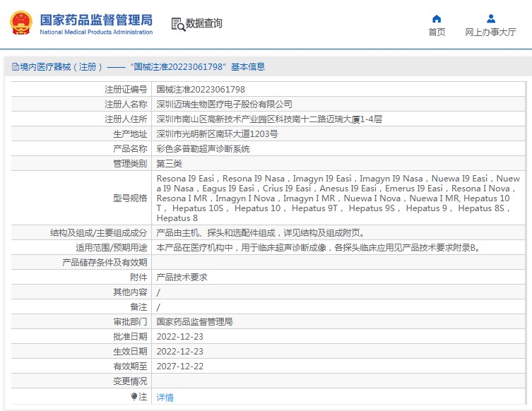Select the 注册证编号 label
The image size is (532, 411).
[x=126, y=90]
